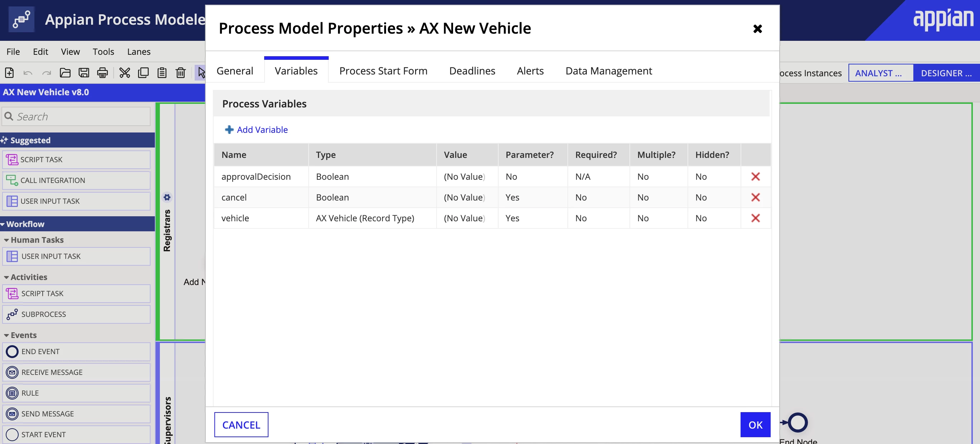Screen dimensions: 980x444
Task: Click the Process Instances label
Action: tap(811, 73)
